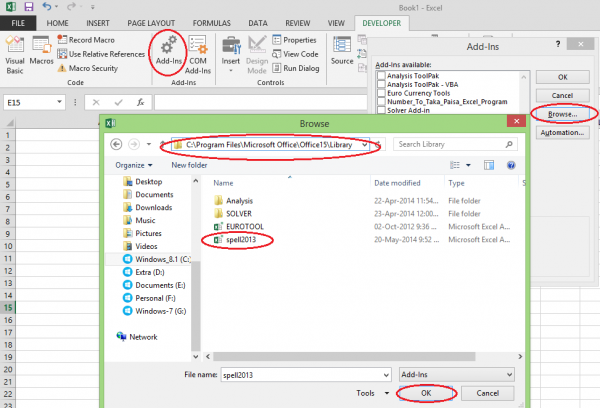Sort by Date modified column
This screenshot has height=408, width=600.
coord(397,183)
